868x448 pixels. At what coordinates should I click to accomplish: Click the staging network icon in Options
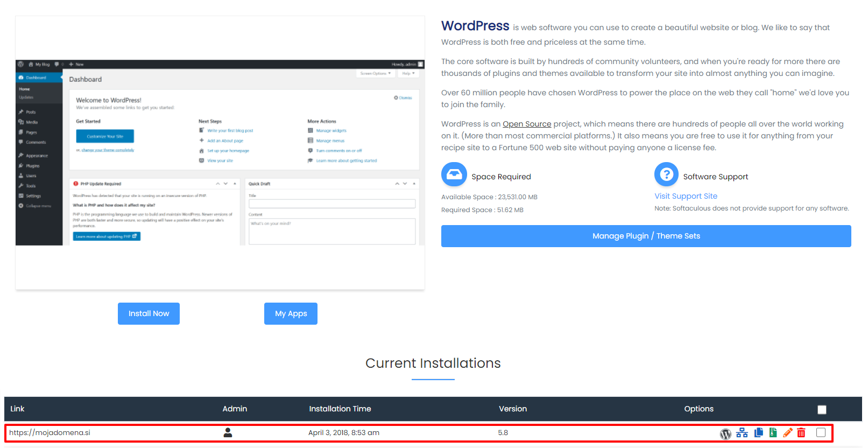pos(742,433)
